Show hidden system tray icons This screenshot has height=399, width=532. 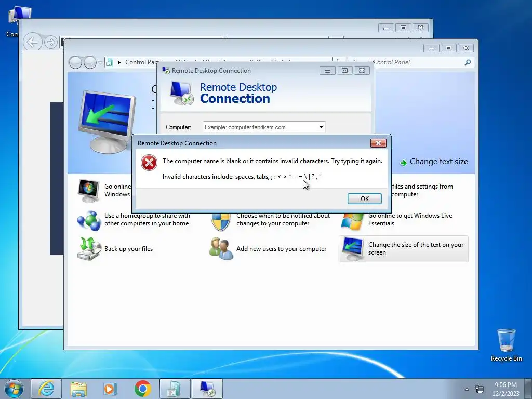467,389
